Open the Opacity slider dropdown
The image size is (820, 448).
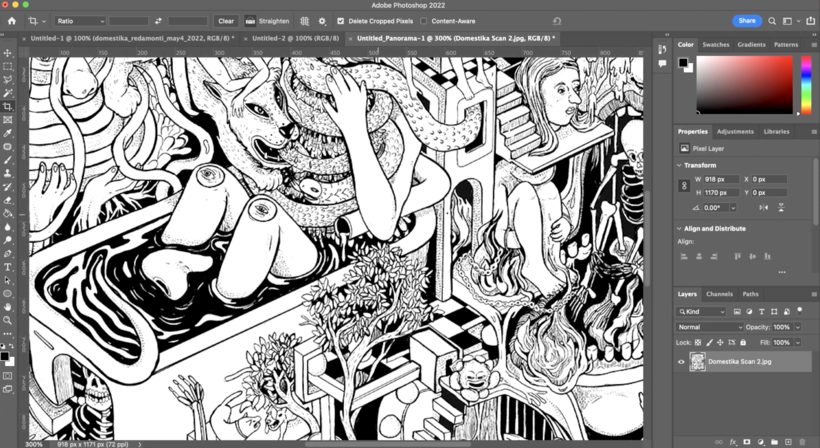pos(798,327)
